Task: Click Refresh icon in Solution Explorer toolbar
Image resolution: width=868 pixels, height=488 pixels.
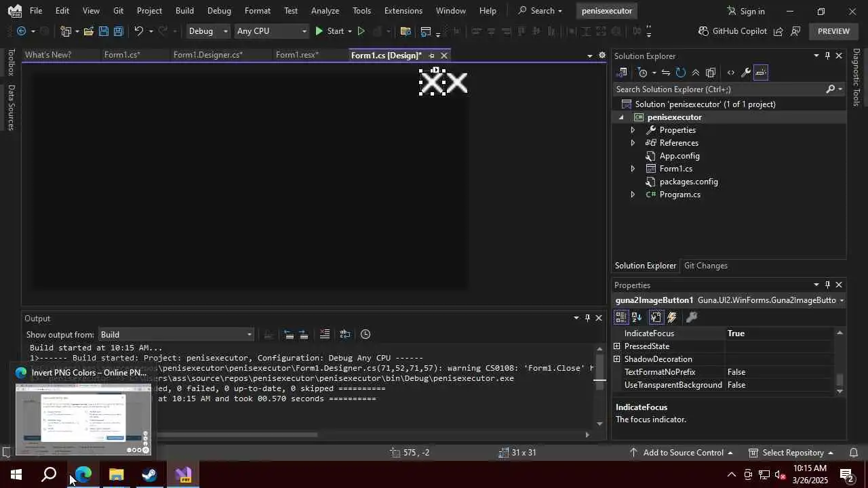Action: click(680, 73)
